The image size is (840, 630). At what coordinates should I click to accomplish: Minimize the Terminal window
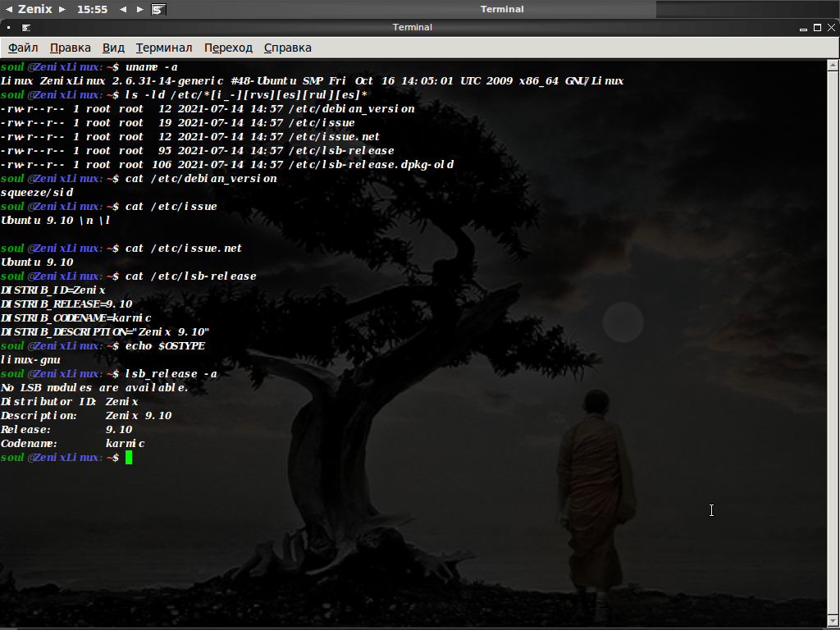(803, 28)
